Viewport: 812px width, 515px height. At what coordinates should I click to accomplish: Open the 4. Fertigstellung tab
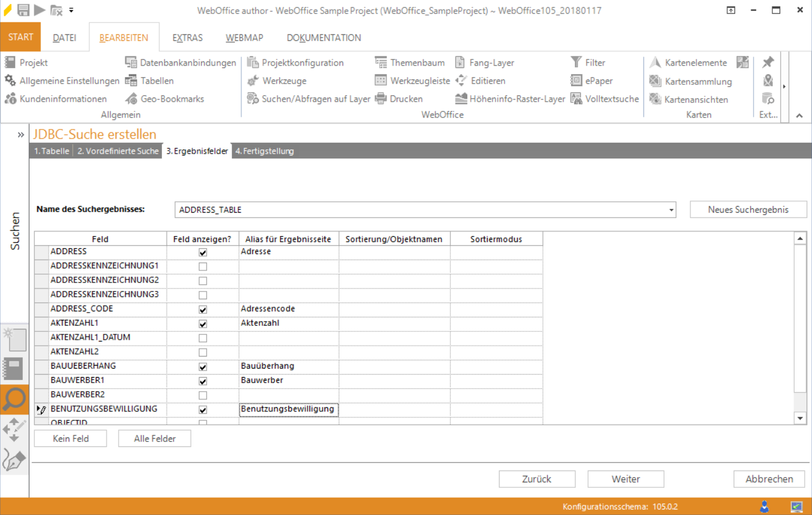coord(266,151)
